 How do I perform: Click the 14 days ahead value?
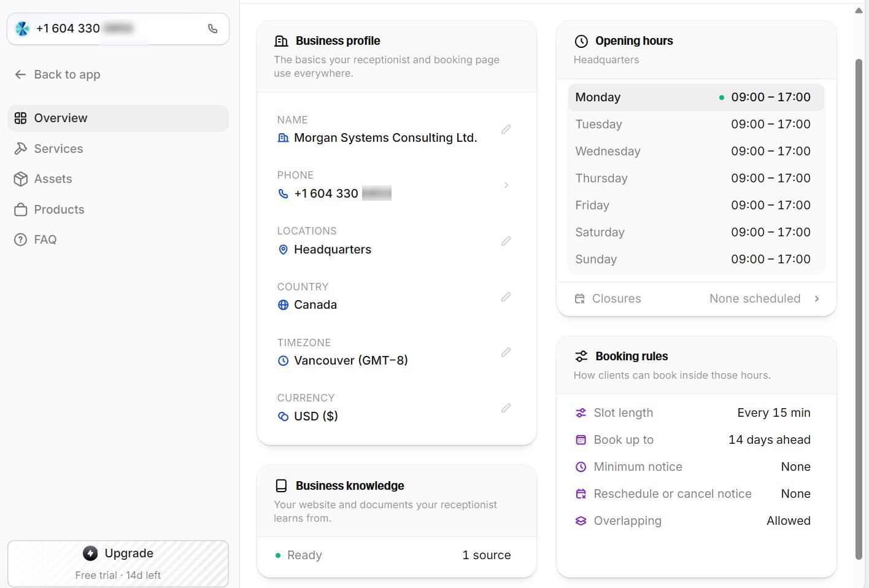click(770, 440)
